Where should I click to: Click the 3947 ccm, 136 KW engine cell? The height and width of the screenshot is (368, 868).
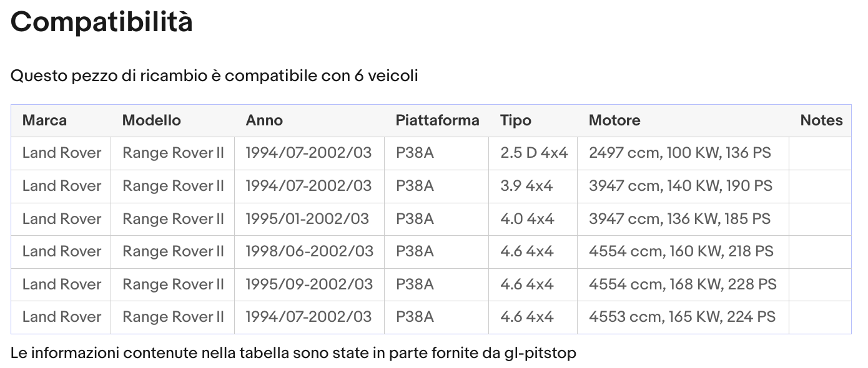coord(679,219)
